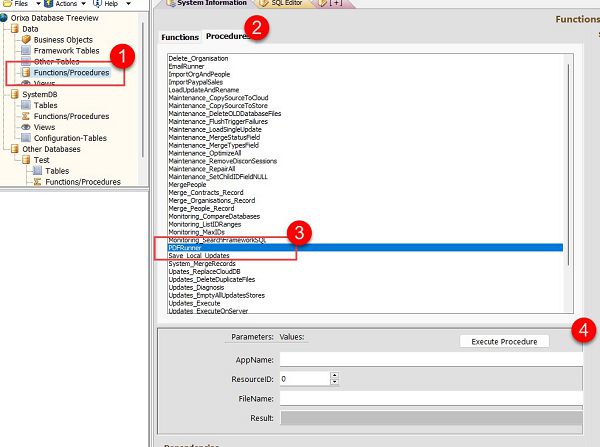Click the Configuration-Tables icon in tree
This screenshot has width=600, height=447.
pyautogui.click(x=27, y=138)
